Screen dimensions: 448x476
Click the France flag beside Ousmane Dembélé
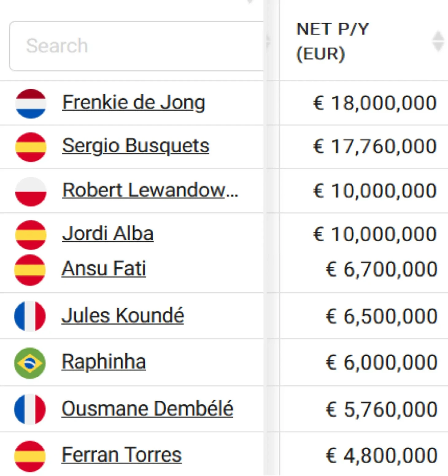click(x=30, y=409)
